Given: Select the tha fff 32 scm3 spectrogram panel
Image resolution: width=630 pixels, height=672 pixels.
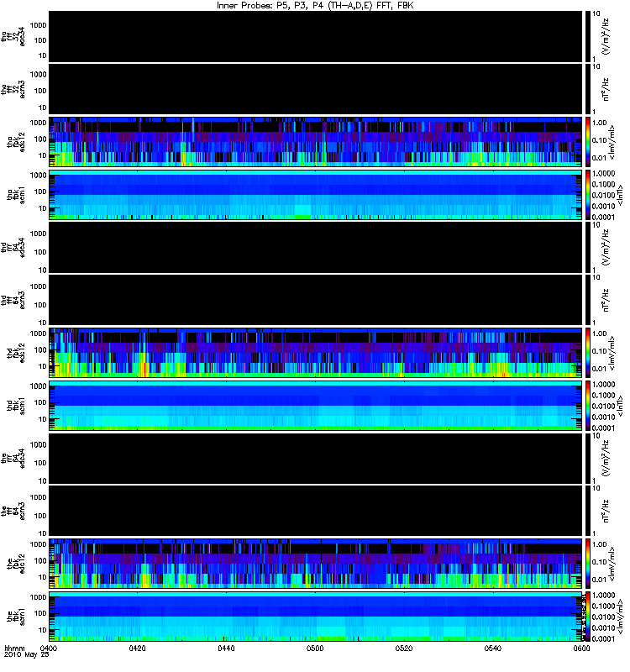Looking at the screenshot, I should (x=318, y=90).
